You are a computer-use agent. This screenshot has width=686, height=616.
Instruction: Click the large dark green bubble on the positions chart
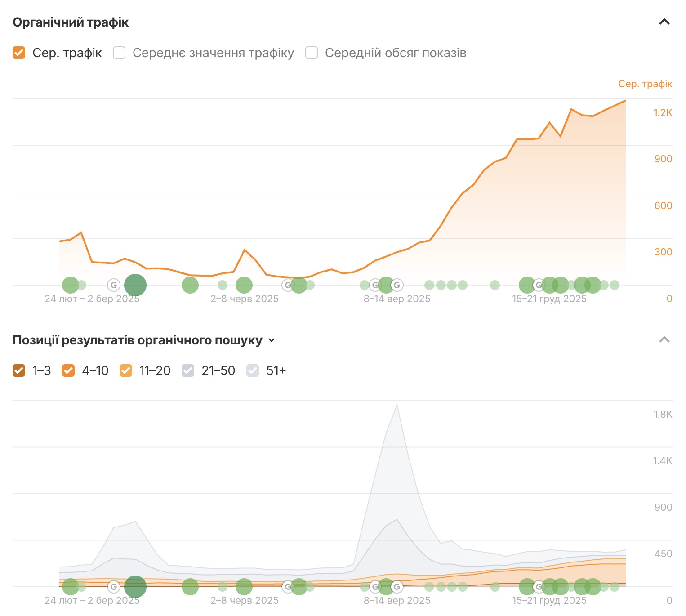click(135, 586)
